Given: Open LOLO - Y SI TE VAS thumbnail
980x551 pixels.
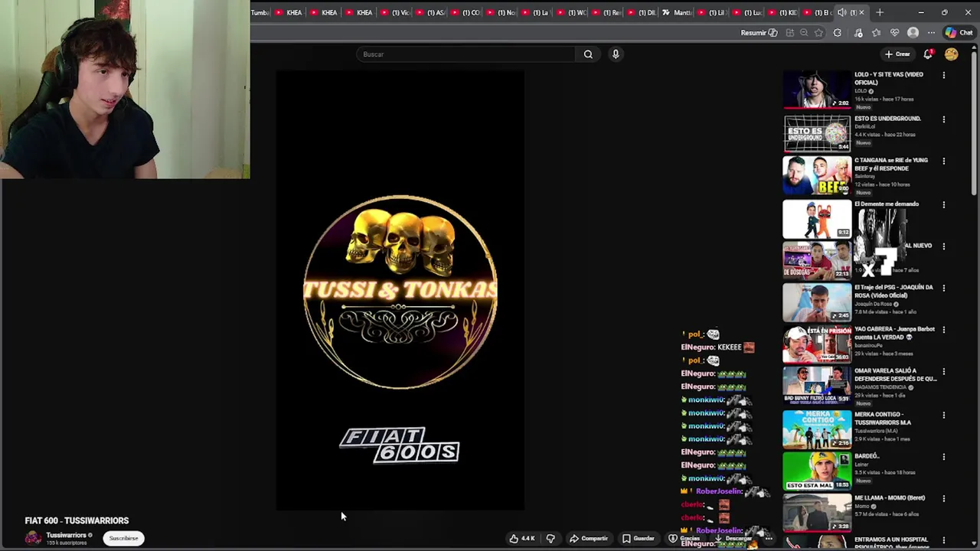Looking at the screenshot, I should (x=817, y=90).
